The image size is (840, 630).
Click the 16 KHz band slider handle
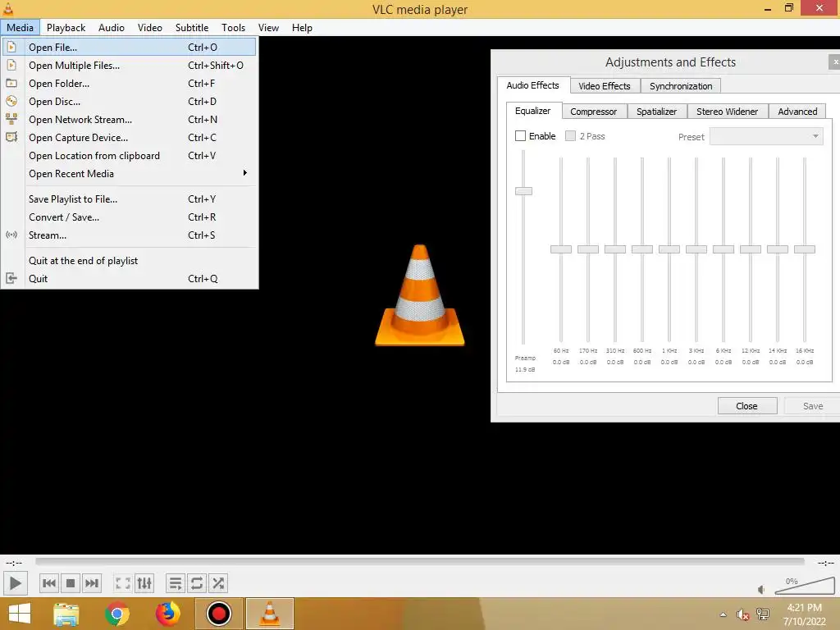[x=805, y=249]
